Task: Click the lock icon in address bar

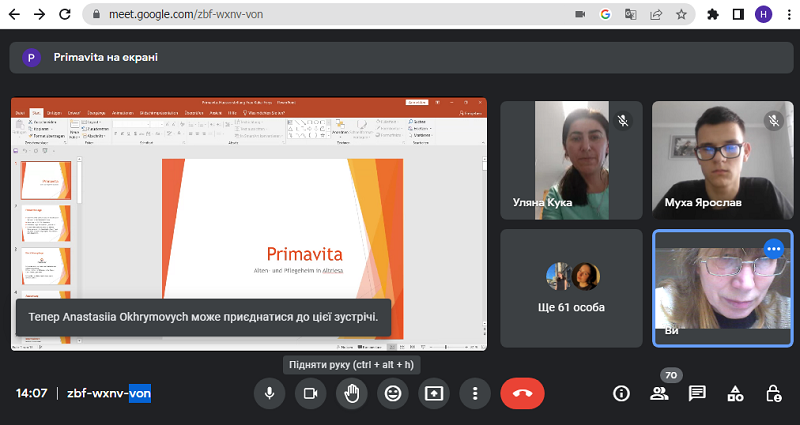Action: coord(96,14)
